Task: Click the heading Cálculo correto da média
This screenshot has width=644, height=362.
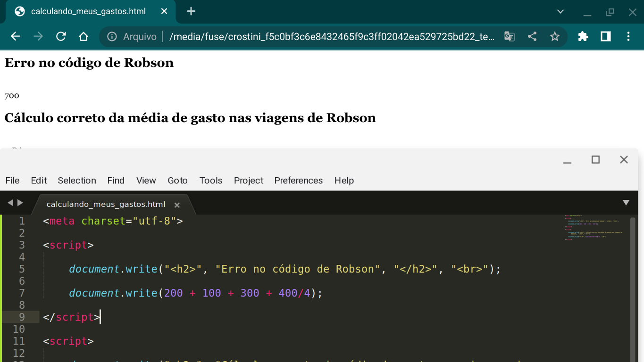Action: [190, 118]
